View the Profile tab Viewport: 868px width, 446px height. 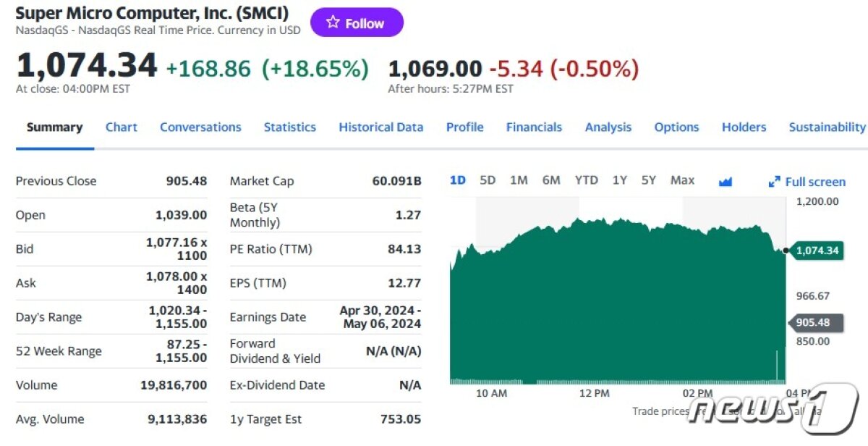(464, 127)
